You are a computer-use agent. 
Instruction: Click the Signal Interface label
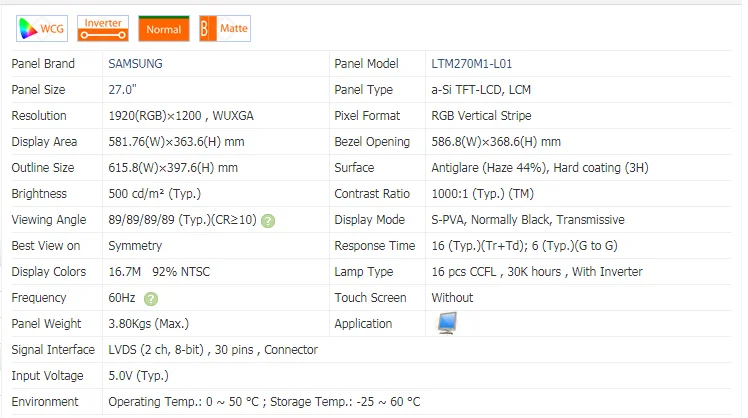click(x=53, y=350)
